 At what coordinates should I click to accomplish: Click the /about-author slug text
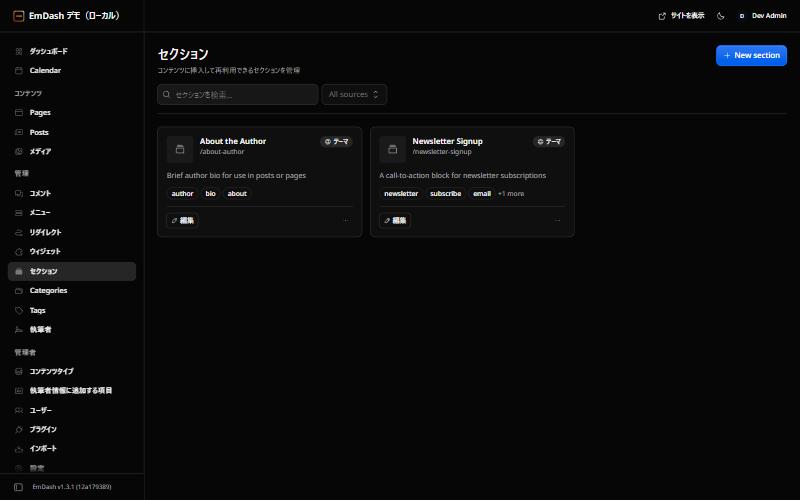222,152
